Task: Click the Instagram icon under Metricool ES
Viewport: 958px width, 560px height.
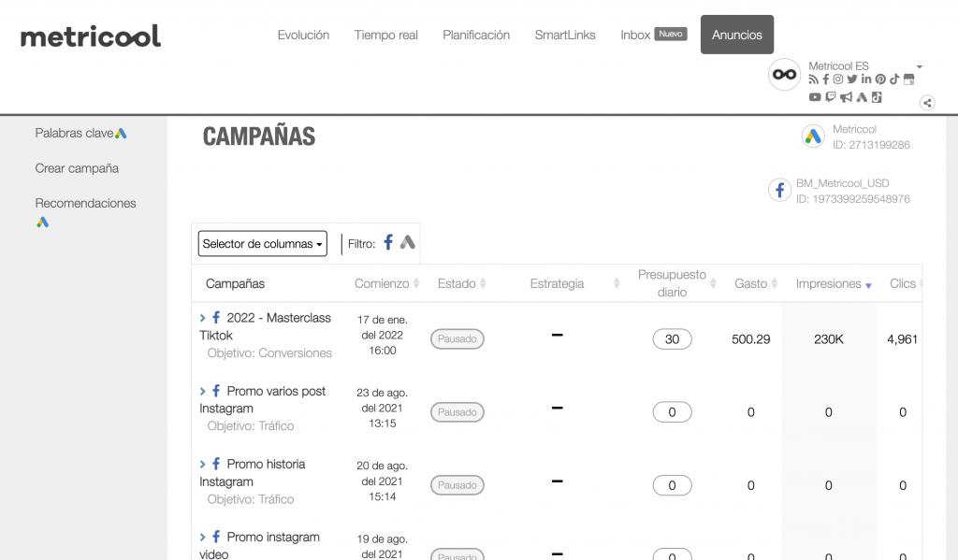Action: coord(838,79)
